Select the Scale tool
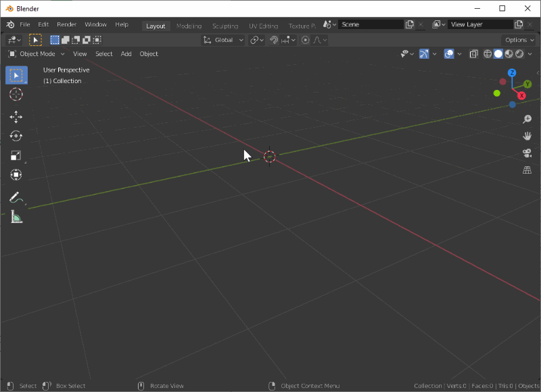Viewport: 541px width, 392px height. (x=16, y=155)
